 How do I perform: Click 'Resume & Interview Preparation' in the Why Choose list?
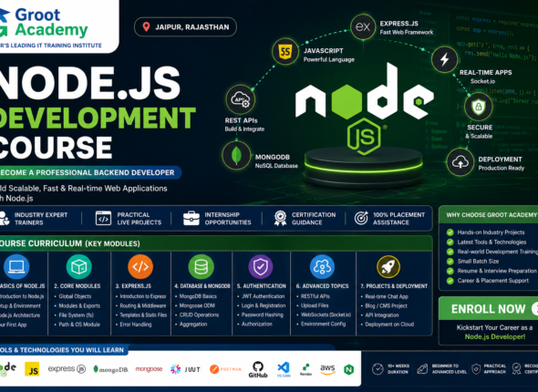[x=497, y=271]
